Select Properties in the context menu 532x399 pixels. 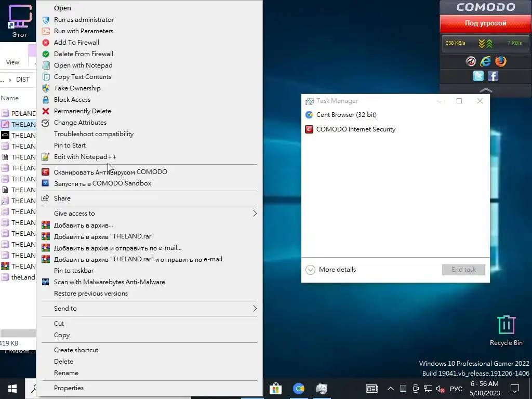tap(69, 388)
